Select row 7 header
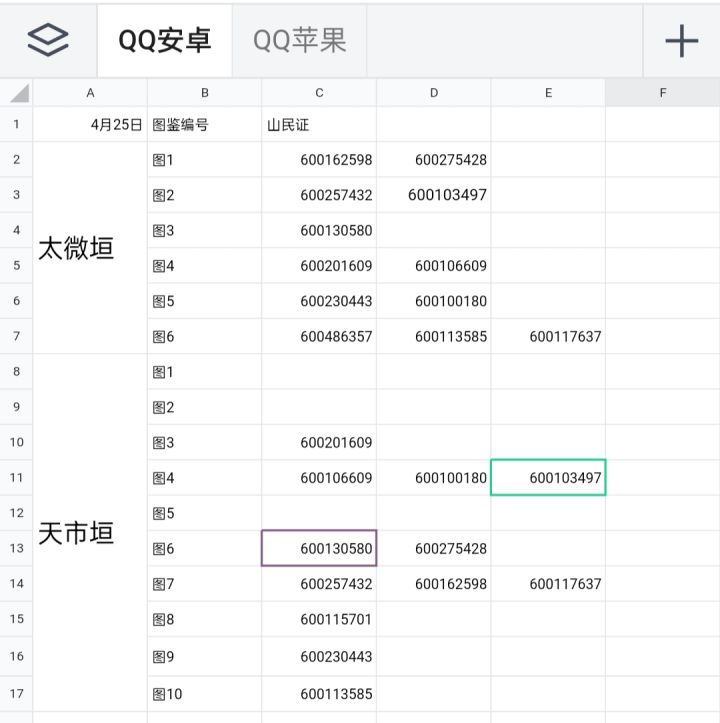The width and height of the screenshot is (720, 723). (16, 336)
